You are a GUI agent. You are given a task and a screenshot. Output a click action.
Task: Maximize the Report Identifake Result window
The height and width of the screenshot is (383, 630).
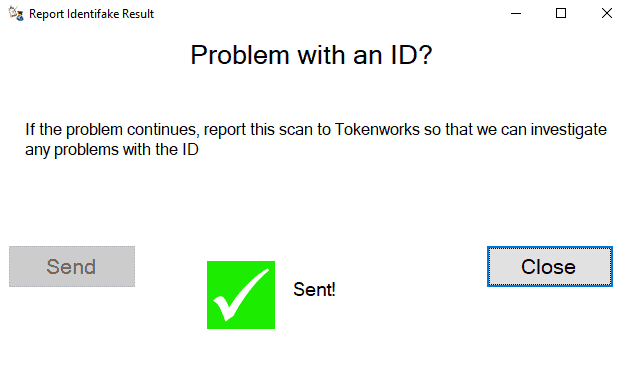pos(561,14)
